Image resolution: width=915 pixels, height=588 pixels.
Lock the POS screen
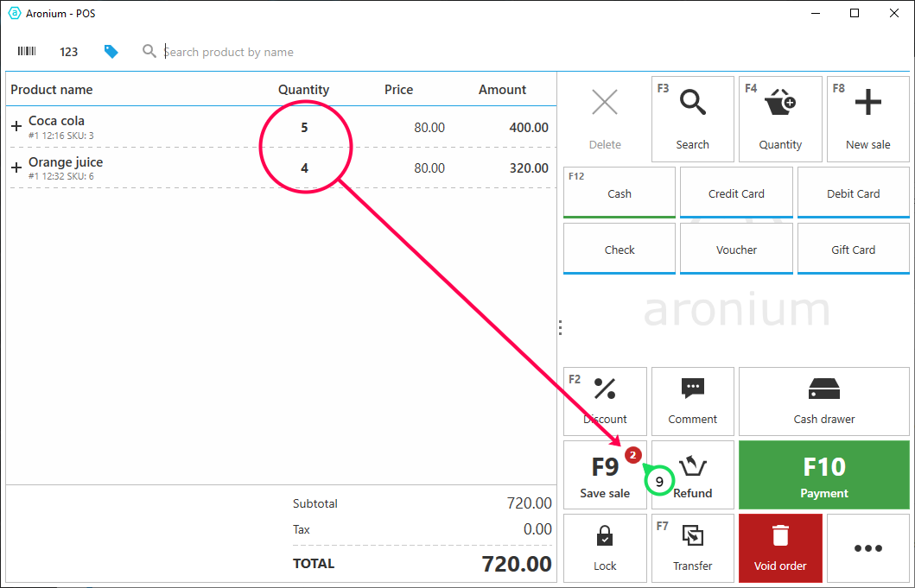coord(605,548)
